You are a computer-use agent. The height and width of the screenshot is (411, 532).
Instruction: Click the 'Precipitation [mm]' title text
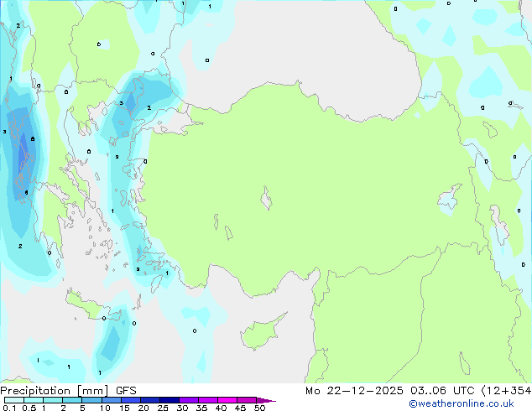tap(55, 391)
